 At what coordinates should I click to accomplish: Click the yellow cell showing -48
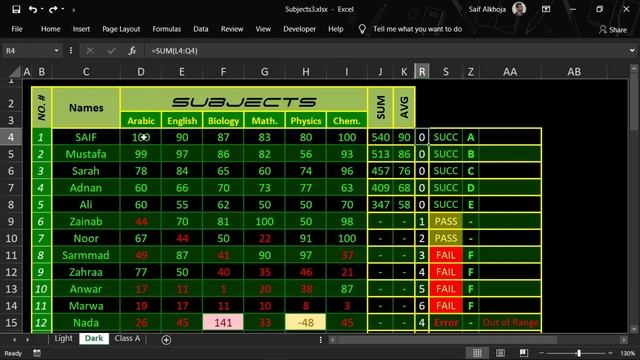(x=305, y=322)
